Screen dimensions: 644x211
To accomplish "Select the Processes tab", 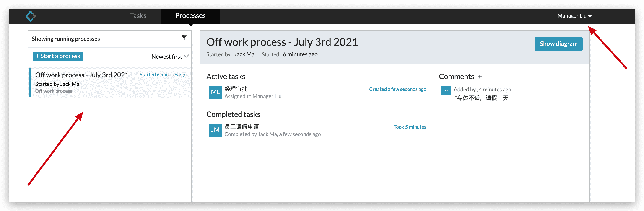I will pyautogui.click(x=190, y=16).
